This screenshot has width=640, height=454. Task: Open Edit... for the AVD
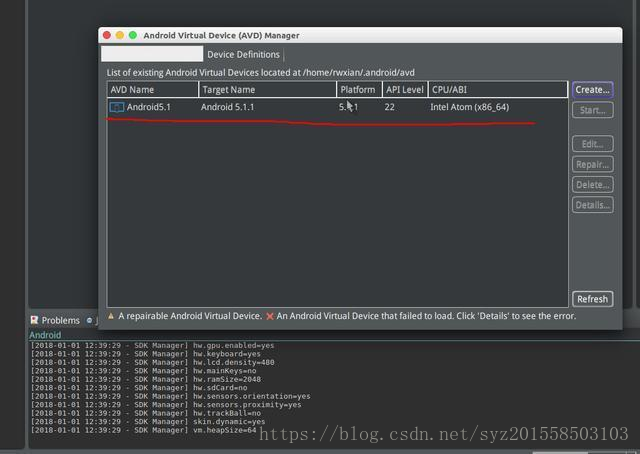point(593,144)
